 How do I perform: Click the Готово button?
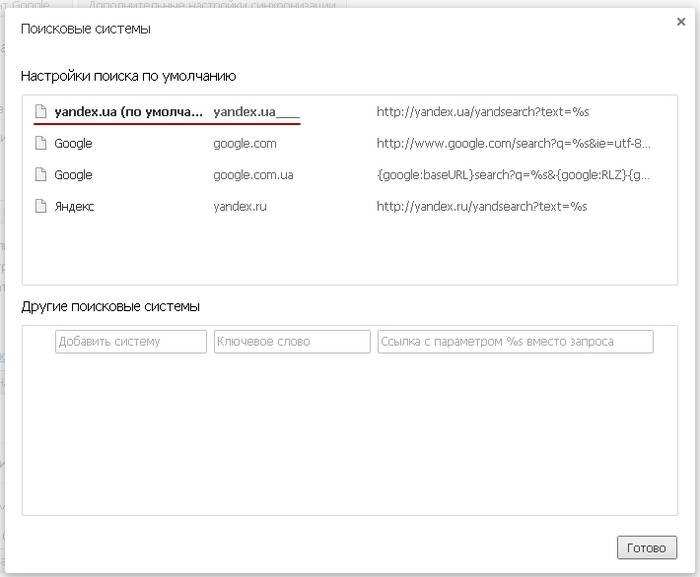(x=647, y=548)
